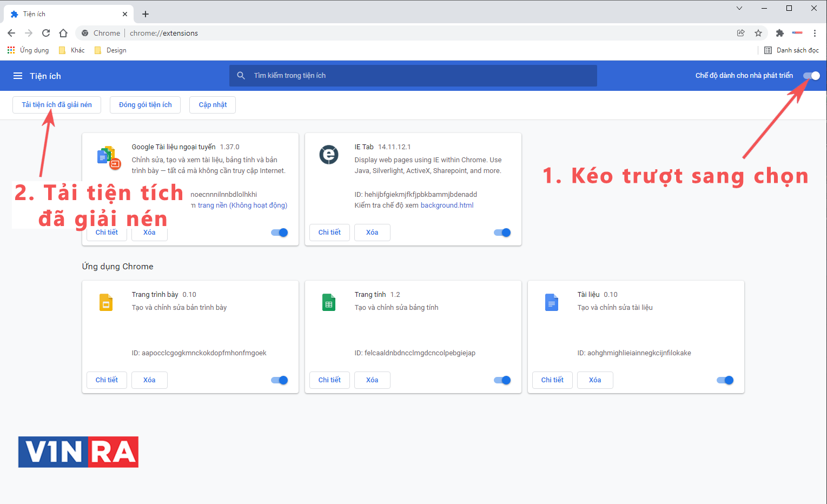The height and width of the screenshot is (504, 827).
Task: Click Xóa for Google Tài liệu ngoại tuyến
Action: tap(149, 233)
